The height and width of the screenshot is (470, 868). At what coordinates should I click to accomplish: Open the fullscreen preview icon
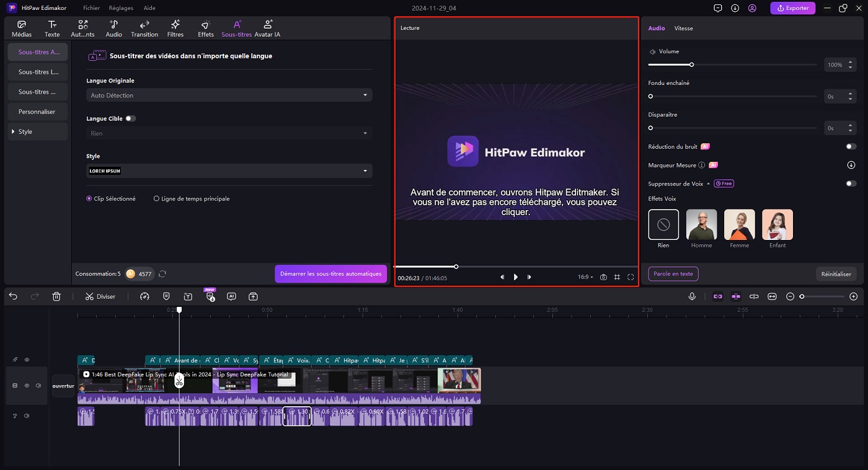631,277
